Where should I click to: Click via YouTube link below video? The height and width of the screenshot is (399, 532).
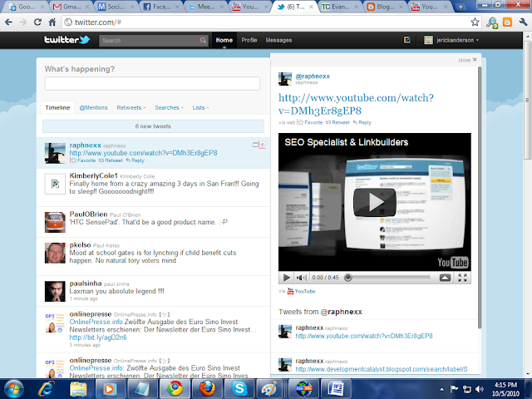pos(301,291)
